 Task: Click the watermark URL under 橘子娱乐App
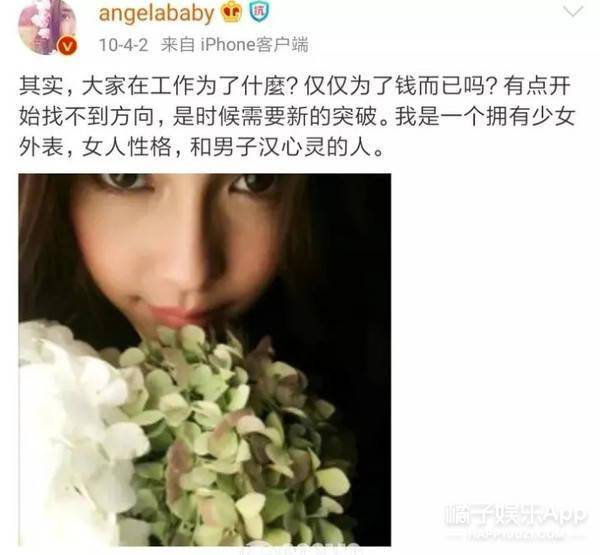pos(515,532)
